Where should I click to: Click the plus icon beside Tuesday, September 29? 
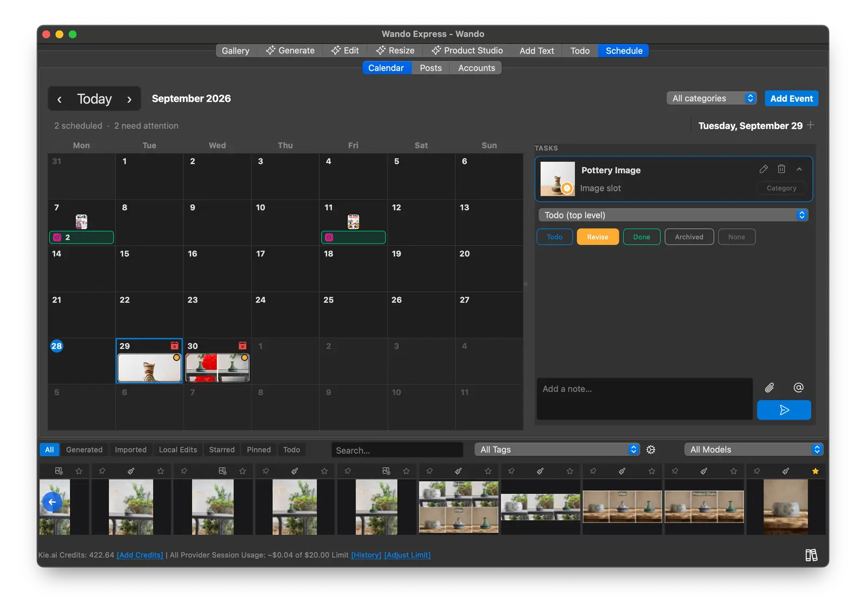click(x=810, y=125)
